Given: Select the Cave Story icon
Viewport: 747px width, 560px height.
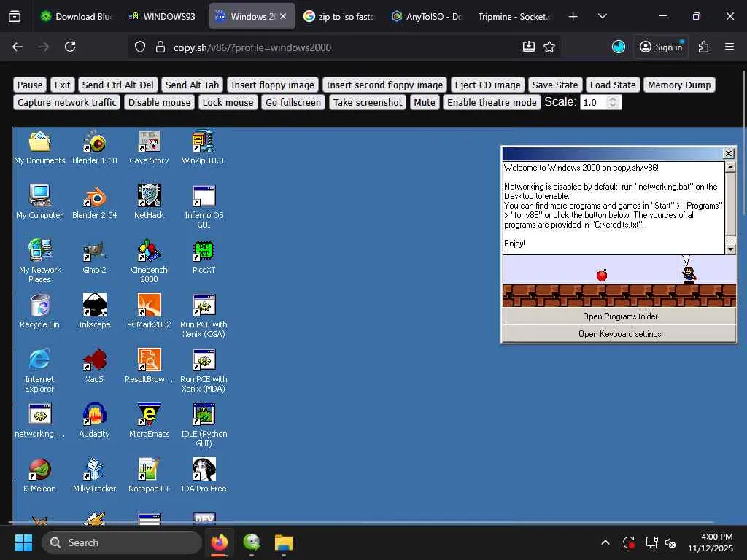Looking at the screenshot, I should [x=149, y=147].
